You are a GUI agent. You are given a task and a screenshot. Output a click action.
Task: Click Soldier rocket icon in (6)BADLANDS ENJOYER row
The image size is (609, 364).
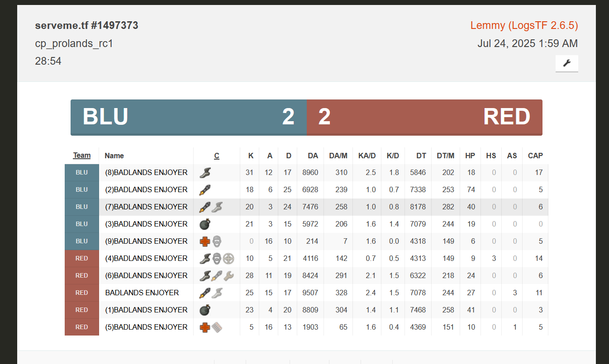click(217, 275)
